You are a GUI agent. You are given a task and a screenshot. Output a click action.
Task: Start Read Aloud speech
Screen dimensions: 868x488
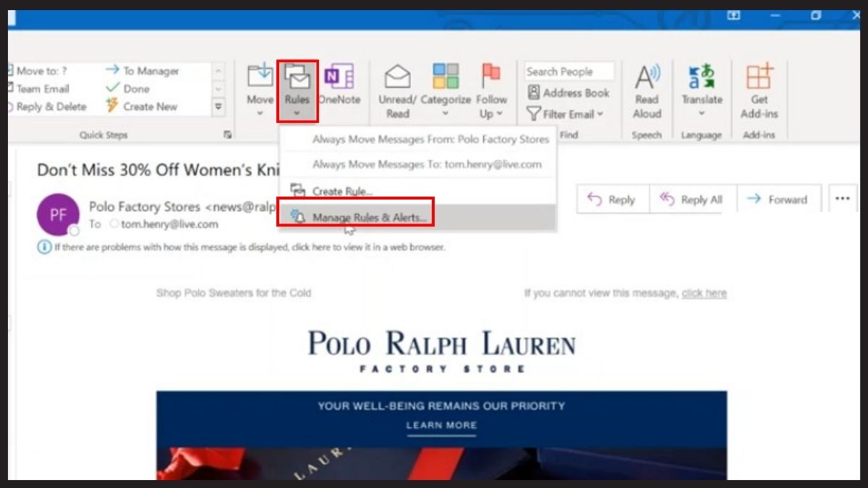[x=647, y=91]
